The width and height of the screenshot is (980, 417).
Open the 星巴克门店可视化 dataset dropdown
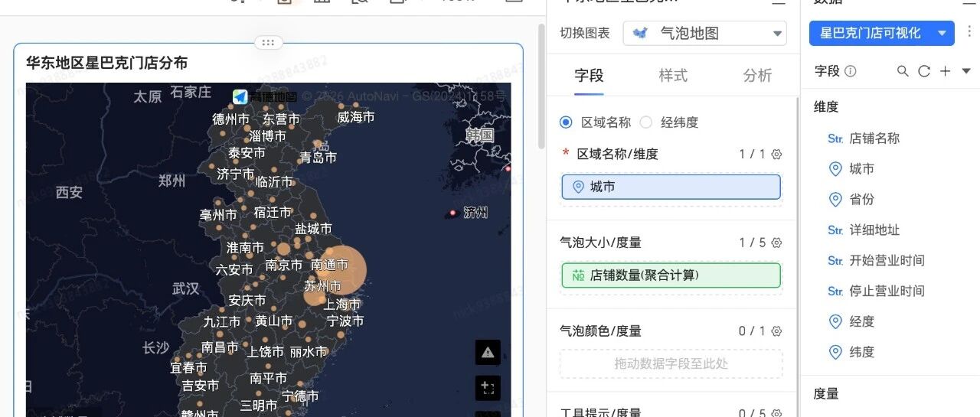[x=882, y=33]
